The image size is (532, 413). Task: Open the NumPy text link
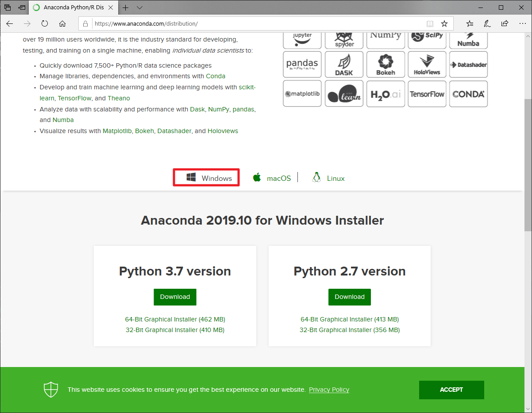(x=219, y=109)
